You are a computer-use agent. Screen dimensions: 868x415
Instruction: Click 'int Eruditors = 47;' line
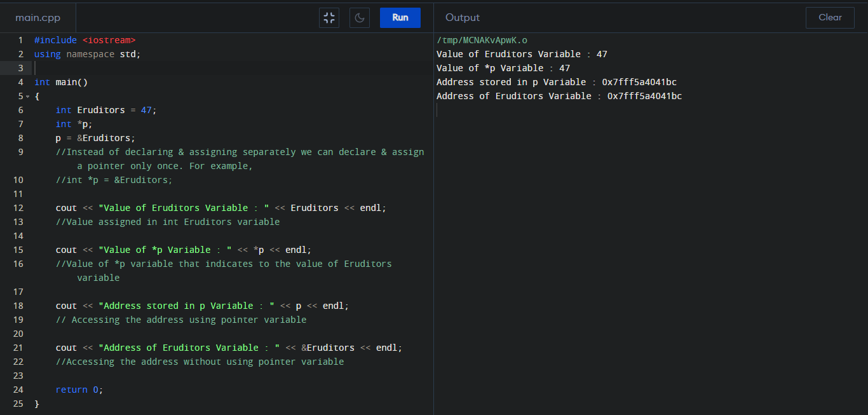point(105,110)
